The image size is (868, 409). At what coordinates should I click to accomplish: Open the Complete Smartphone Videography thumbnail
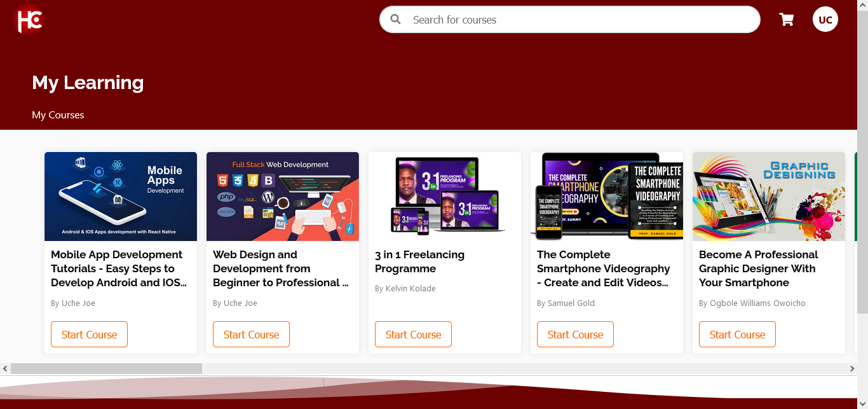pos(607,197)
